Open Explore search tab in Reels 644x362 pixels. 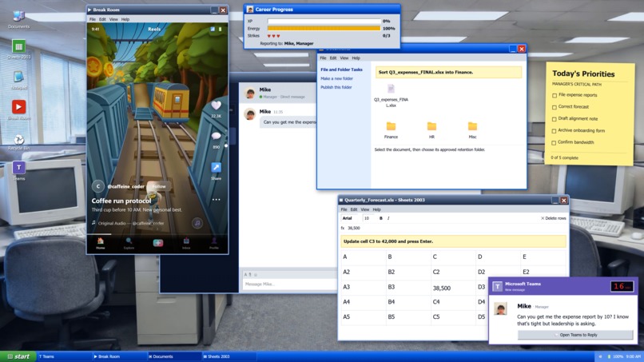coord(129,243)
